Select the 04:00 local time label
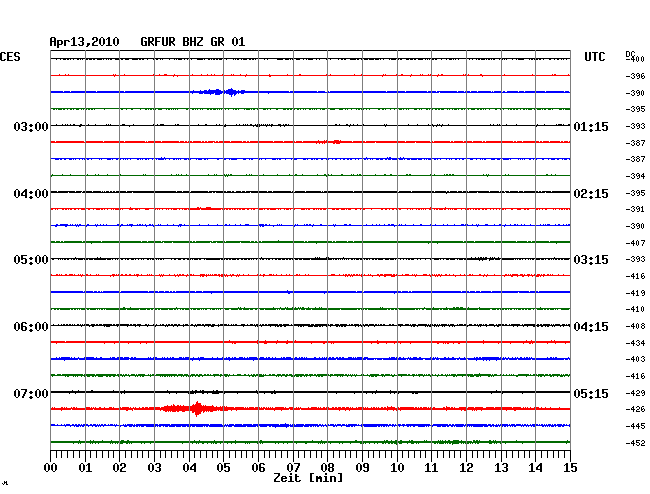Screen dimensions: 650x494 [x=31, y=194]
